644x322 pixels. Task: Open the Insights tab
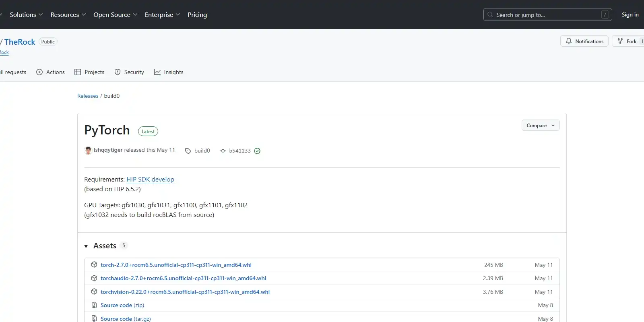(x=169, y=72)
